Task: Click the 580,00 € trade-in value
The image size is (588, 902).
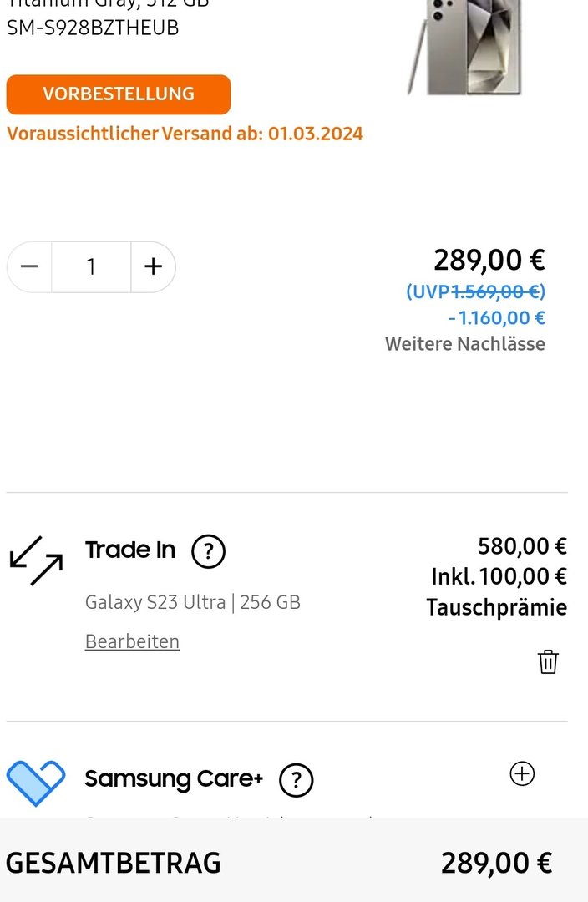Action: (522, 546)
